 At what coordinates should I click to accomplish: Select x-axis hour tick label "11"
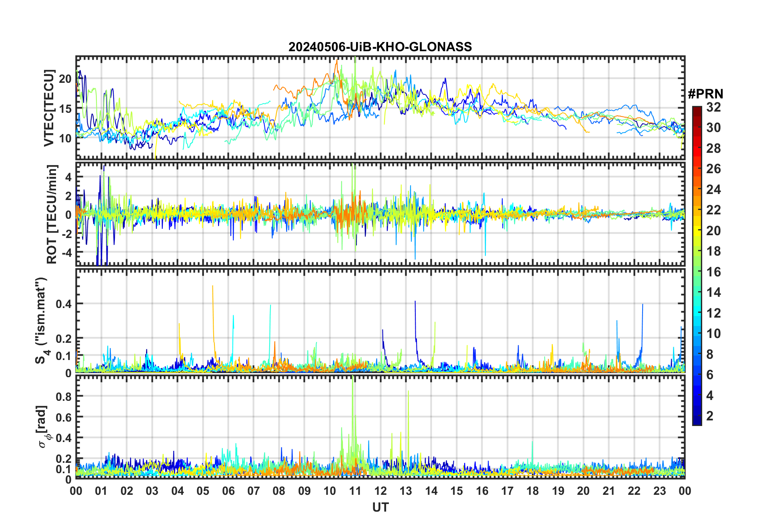pos(355,491)
